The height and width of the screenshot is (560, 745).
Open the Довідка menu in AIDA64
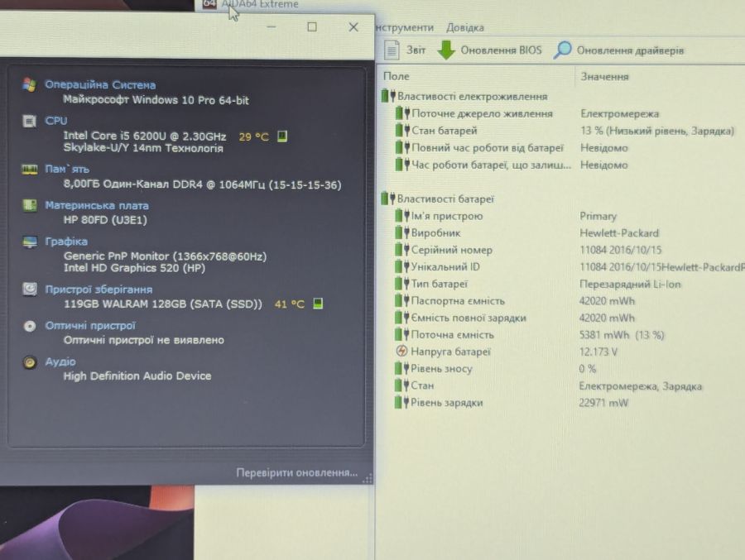(464, 27)
